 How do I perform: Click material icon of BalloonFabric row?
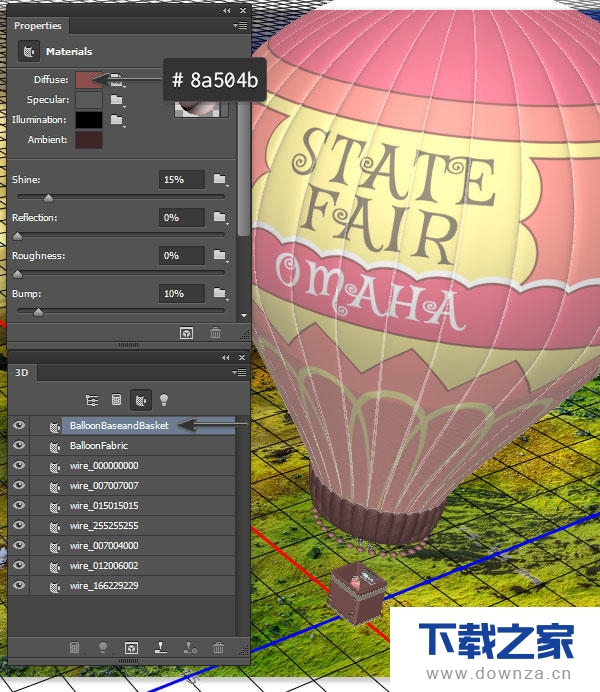pos(55,448)
